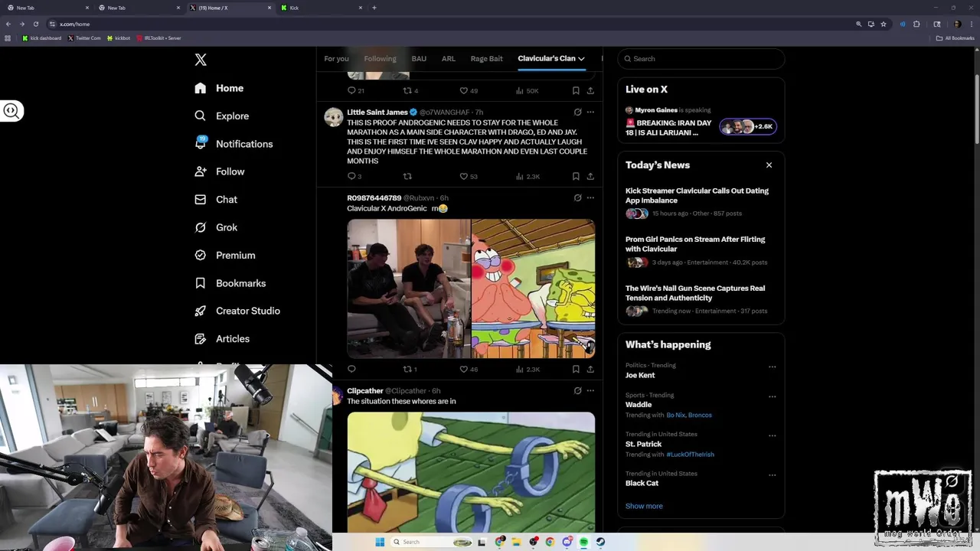This screenshot has width=980, height=551.
Task: Share the Little Saint James post
Action: pos(590,176)
